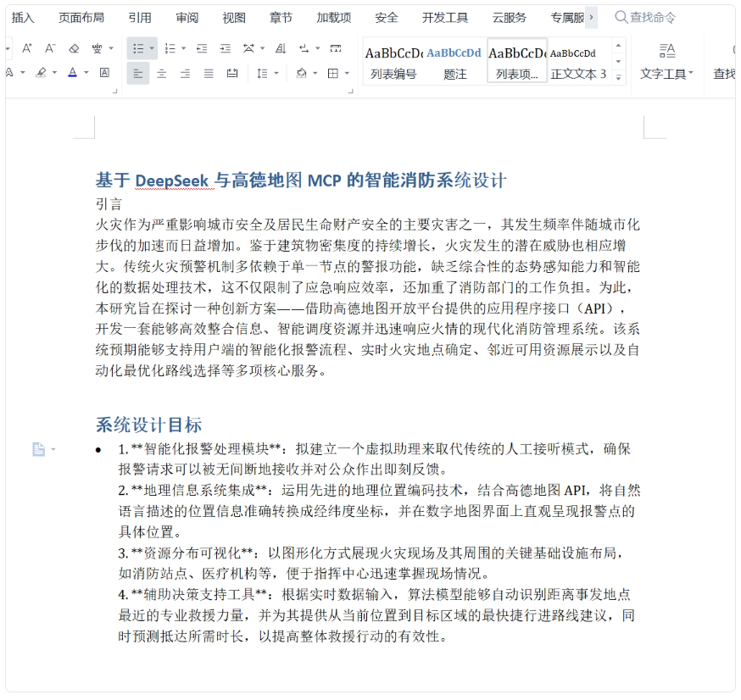Click the document title heading text
Image resolution: width=741 pixels, height=700 pixels.
(x=301, y=181)
